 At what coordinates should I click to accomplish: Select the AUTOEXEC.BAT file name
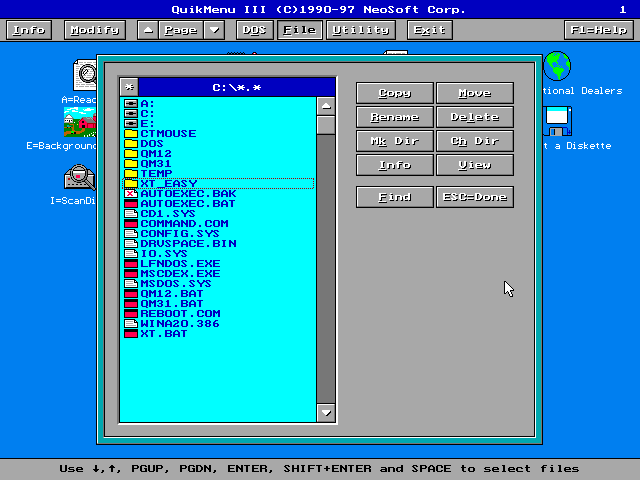(x=188, y=204)
